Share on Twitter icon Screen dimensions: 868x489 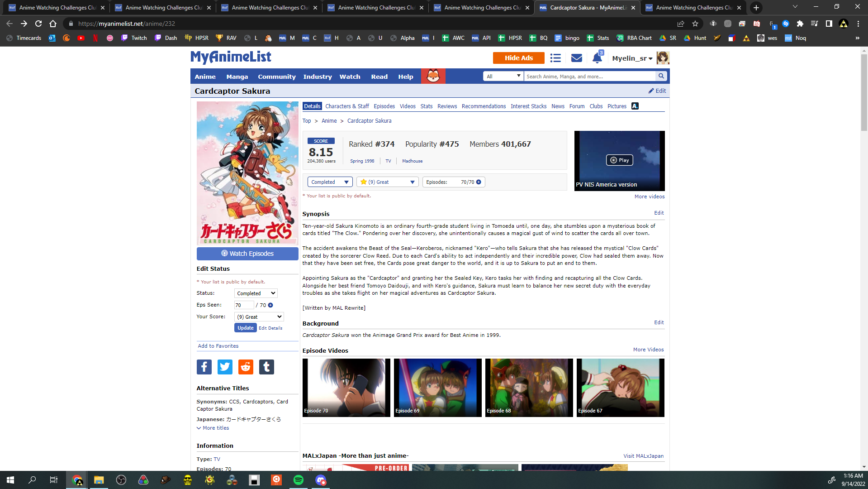pos(225,367)
